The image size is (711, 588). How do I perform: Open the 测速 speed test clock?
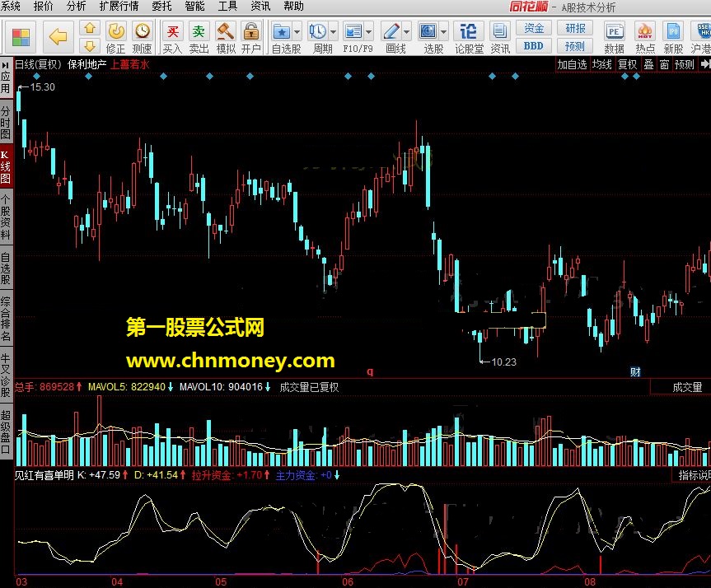click(x=142, y=38)
